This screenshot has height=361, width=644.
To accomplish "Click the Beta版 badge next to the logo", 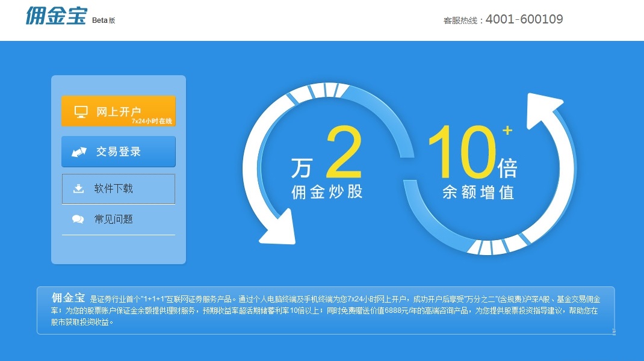I will pyautogui.click(x=105, y=19).
